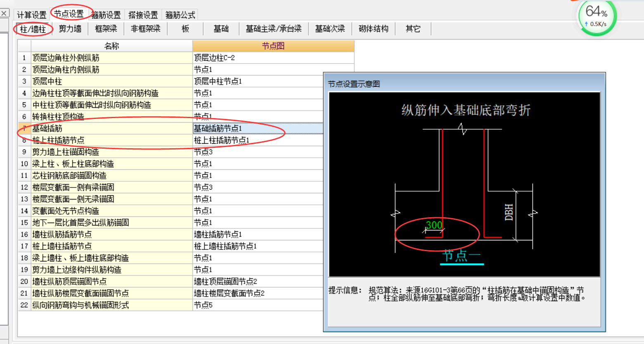The image size is (644, 344).
Task: Switch to the 搭接设置 tab
Action: click(x=143, y=15)
